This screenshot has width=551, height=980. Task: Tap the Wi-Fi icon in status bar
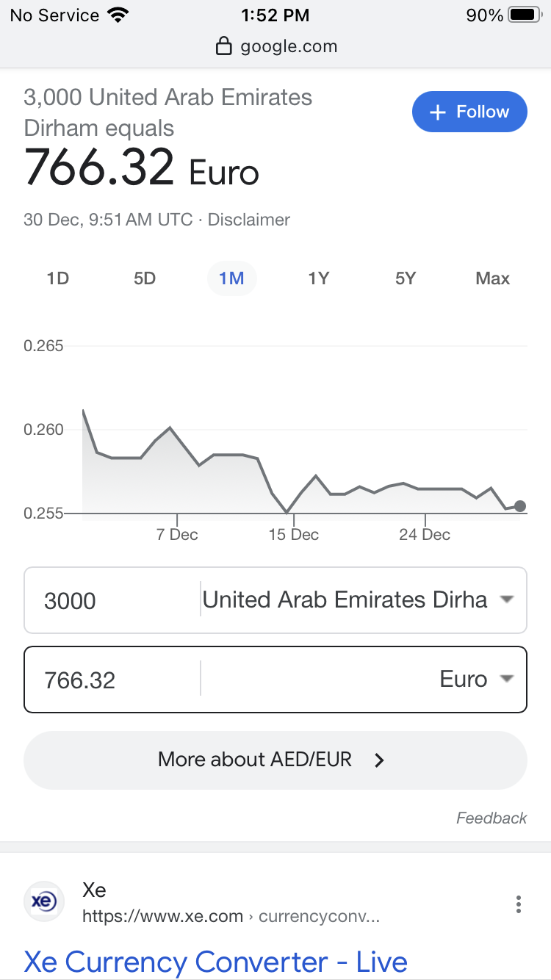point(118,15)
